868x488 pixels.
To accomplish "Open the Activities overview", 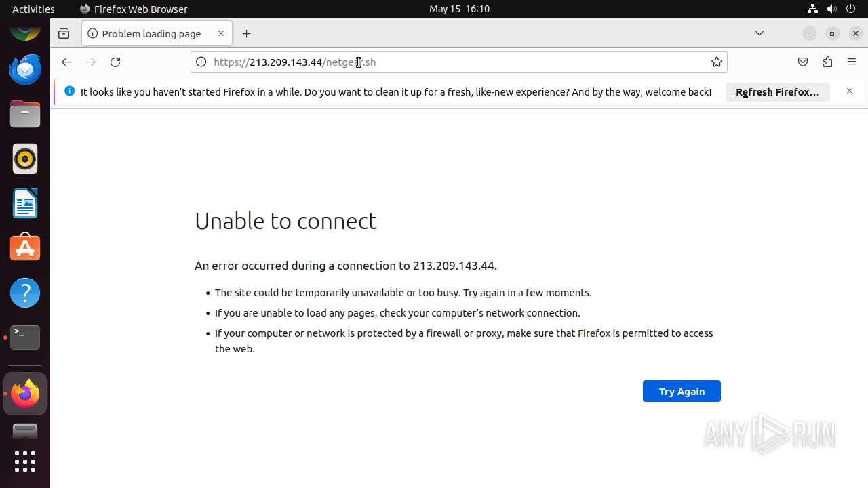I will [33, 9].
